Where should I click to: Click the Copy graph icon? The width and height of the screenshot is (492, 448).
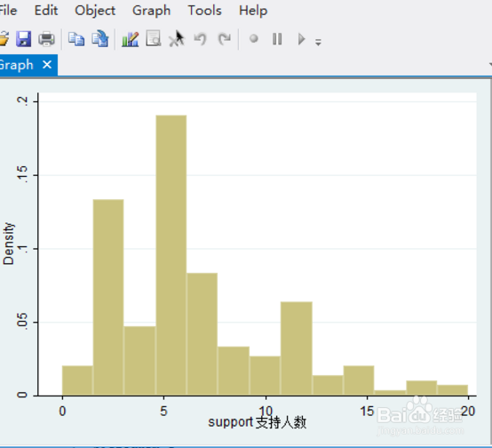(76, 39)
